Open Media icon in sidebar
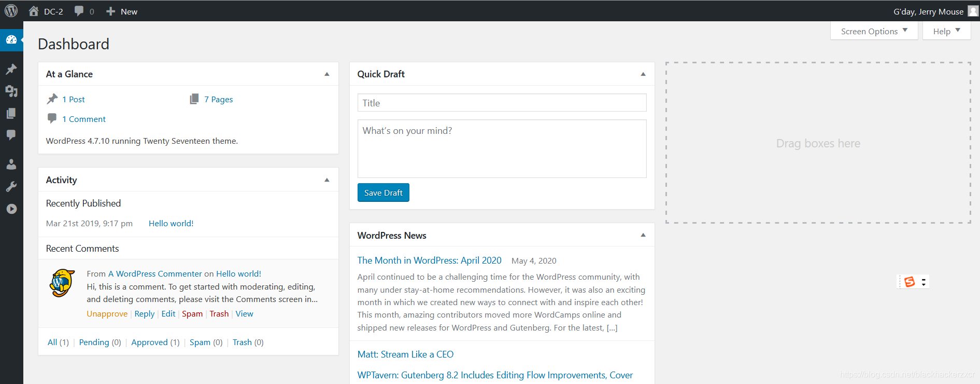The width and height of the screenshot is (980, 384). click(11, 91)
